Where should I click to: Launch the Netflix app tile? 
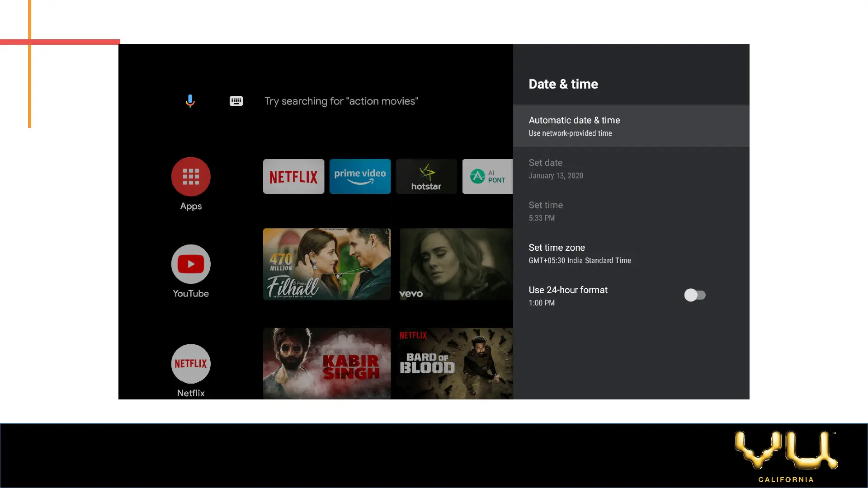click(x=293, y=177)
